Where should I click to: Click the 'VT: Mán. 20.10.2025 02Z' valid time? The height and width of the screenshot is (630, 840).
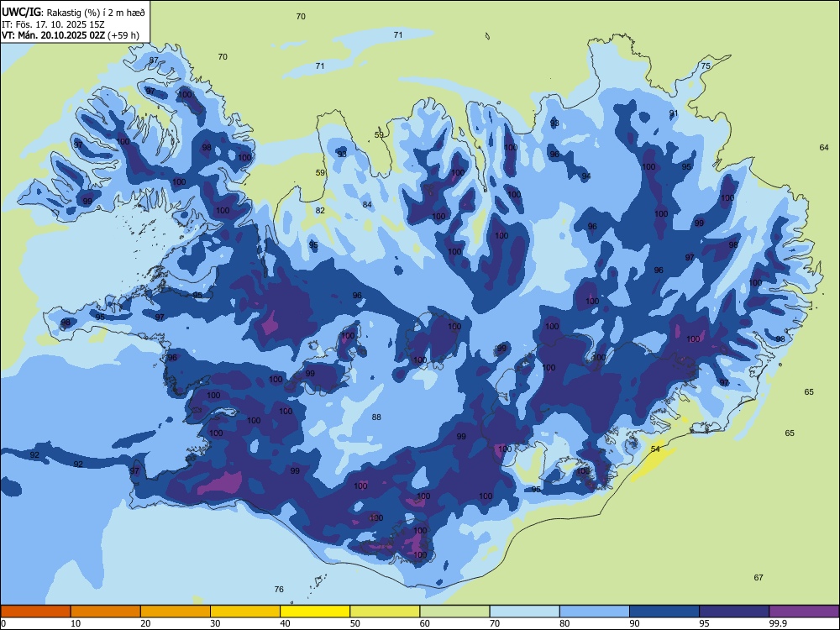tap(54, 35)
